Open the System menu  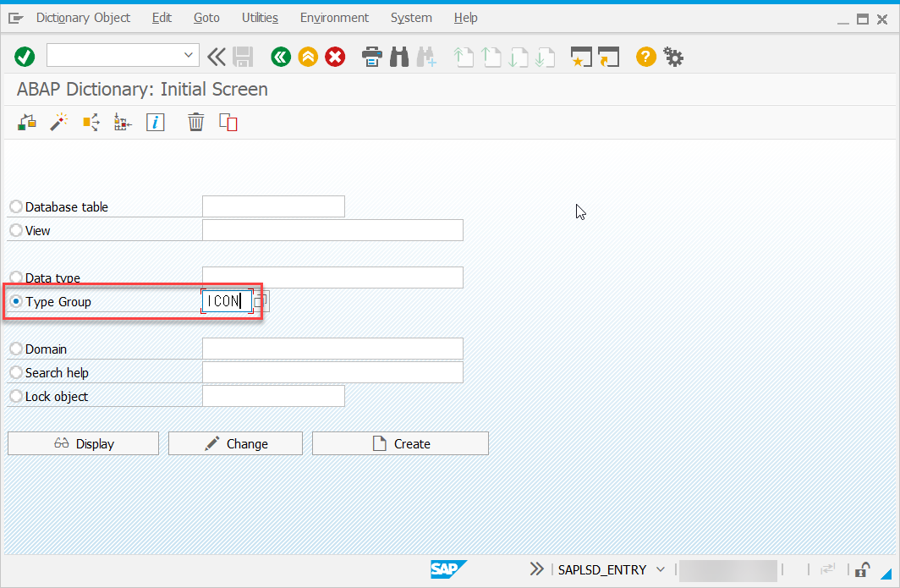(x=411, y=18)
